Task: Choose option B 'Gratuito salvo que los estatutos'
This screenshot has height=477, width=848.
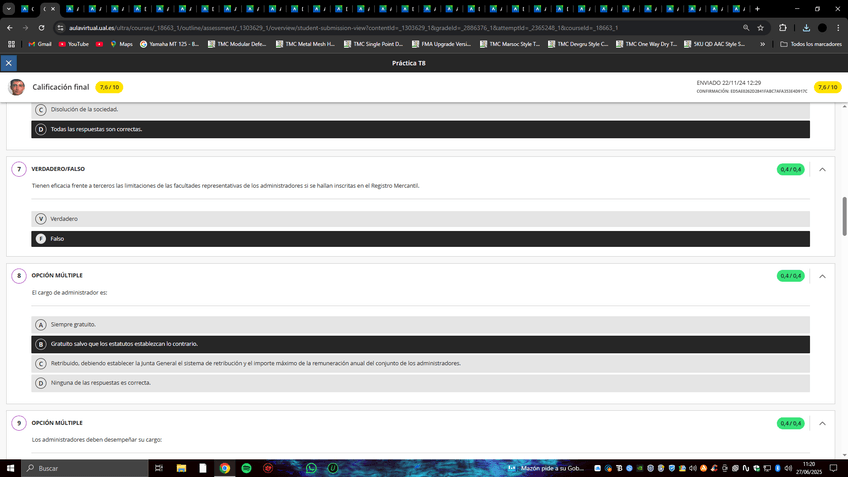Action: 420,344
